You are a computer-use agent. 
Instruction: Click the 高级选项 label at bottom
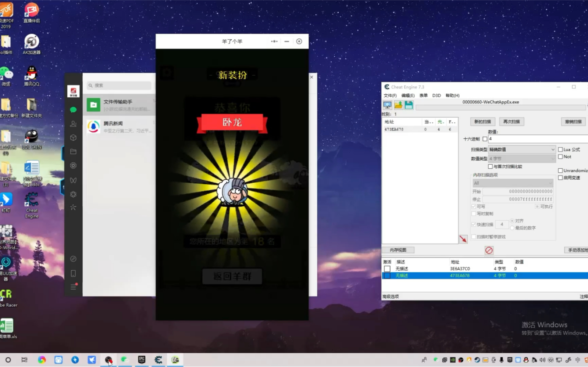click(391, 296)
